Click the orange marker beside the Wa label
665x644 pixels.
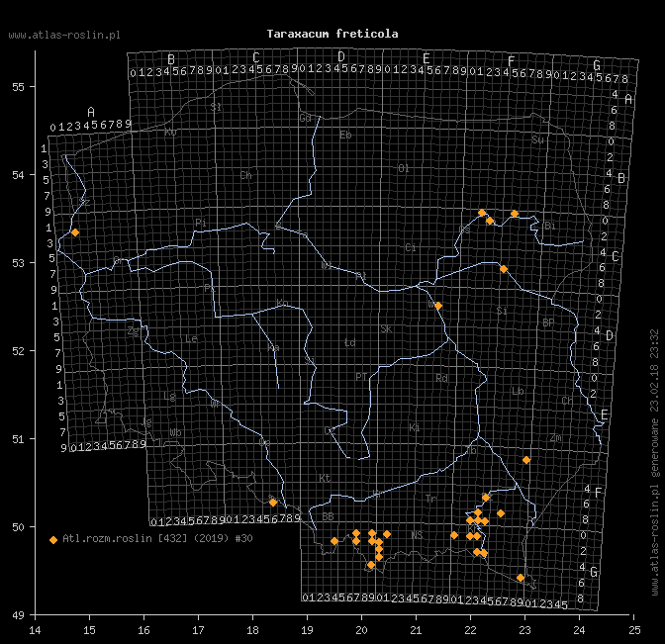tap(438, 306)
